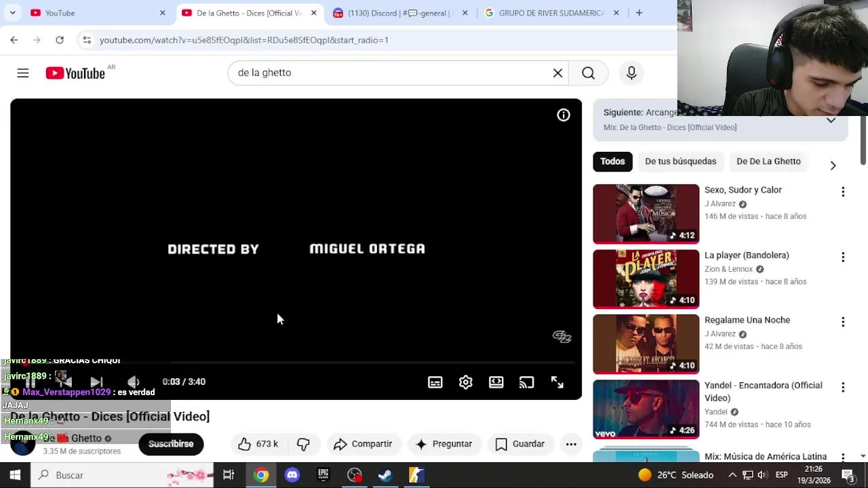Open Discord from the taskbar

click(292, 475)
